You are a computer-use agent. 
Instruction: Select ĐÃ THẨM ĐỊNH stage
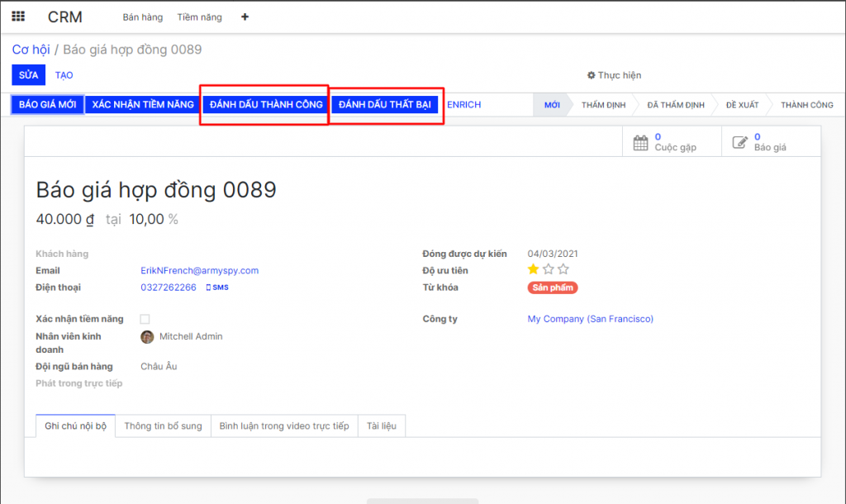(x=676, y=105)
